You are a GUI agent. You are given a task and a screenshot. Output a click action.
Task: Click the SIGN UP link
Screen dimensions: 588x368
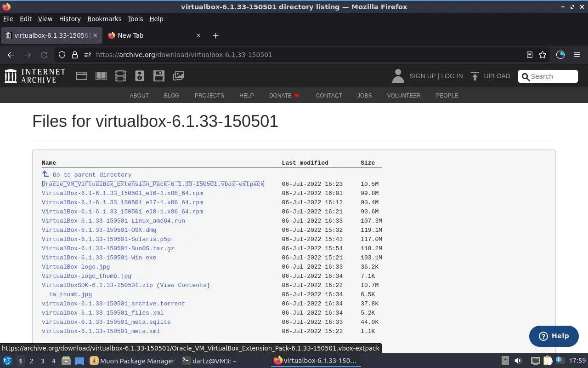(x=423, y=76)
